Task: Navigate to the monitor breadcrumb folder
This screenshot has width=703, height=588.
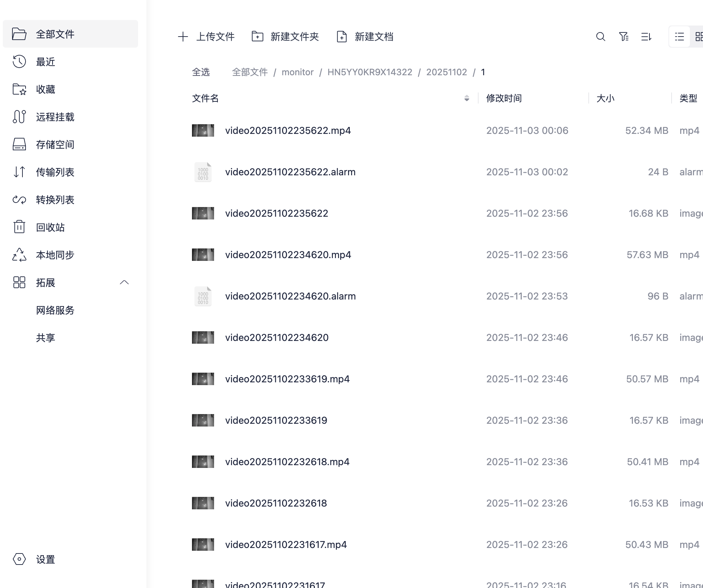Action: (298, 72)
